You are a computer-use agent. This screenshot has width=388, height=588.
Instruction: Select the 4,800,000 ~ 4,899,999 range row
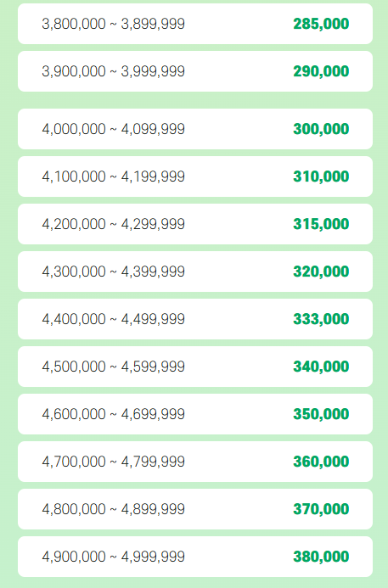(195, 509)
